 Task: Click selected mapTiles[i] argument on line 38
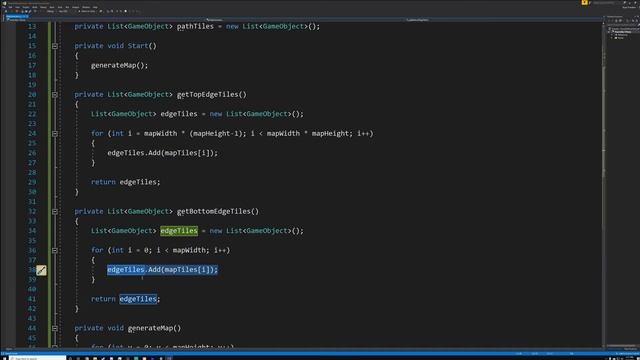pyautogui.click(x=187, y=270)
